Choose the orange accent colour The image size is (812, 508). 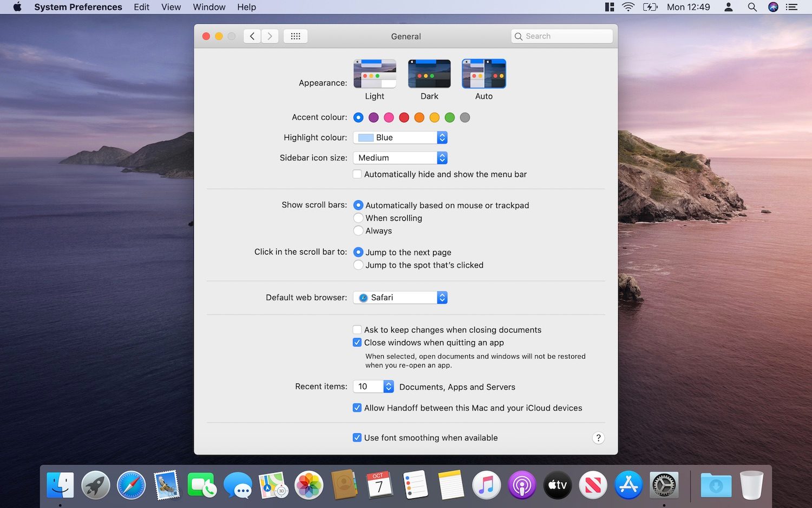point(419,118)
